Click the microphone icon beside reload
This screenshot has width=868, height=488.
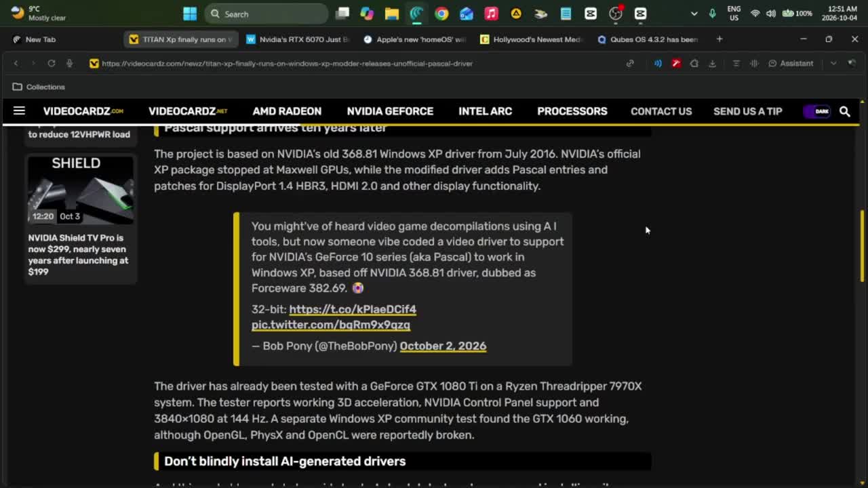point(69,63)
